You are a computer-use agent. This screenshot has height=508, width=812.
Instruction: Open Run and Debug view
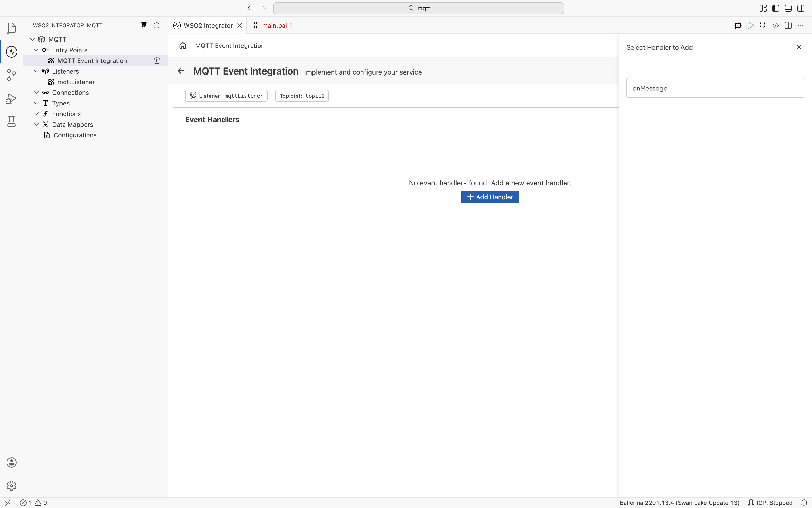point(11,98)
